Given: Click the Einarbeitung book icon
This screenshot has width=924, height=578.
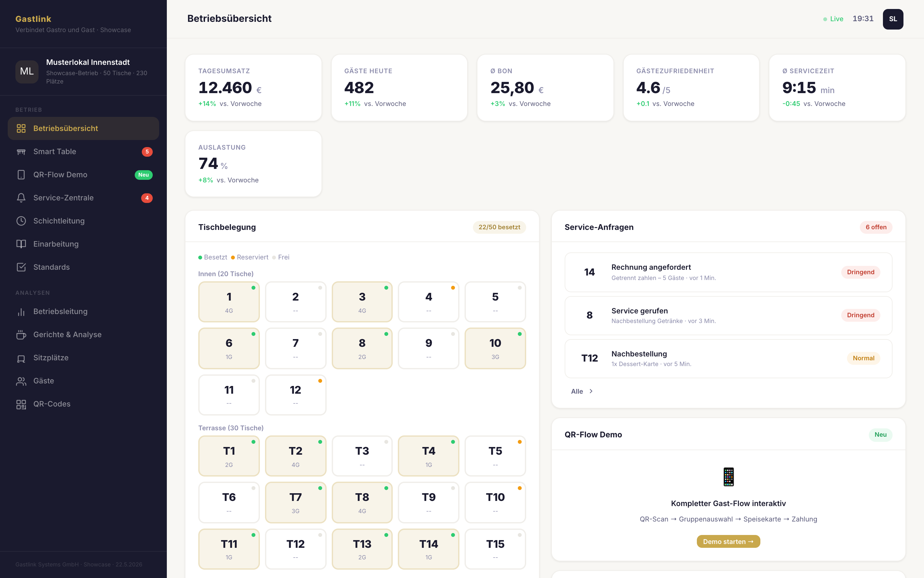Looking at the screenshot, I should click(x=21, y=244).
